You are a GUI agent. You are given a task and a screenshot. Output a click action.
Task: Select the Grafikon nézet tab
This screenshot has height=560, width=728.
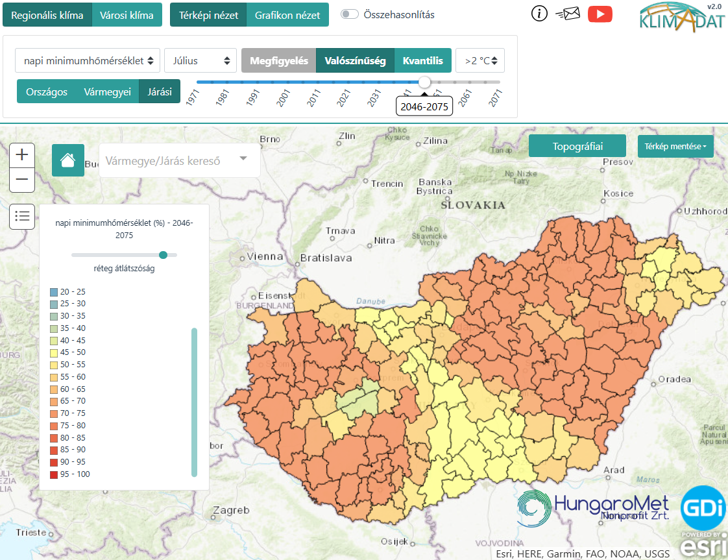[287, 15]
